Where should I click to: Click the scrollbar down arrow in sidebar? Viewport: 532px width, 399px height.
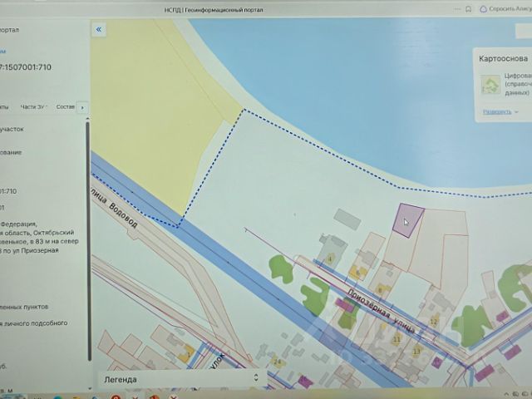pyautogui.click(x=89, y=389)
